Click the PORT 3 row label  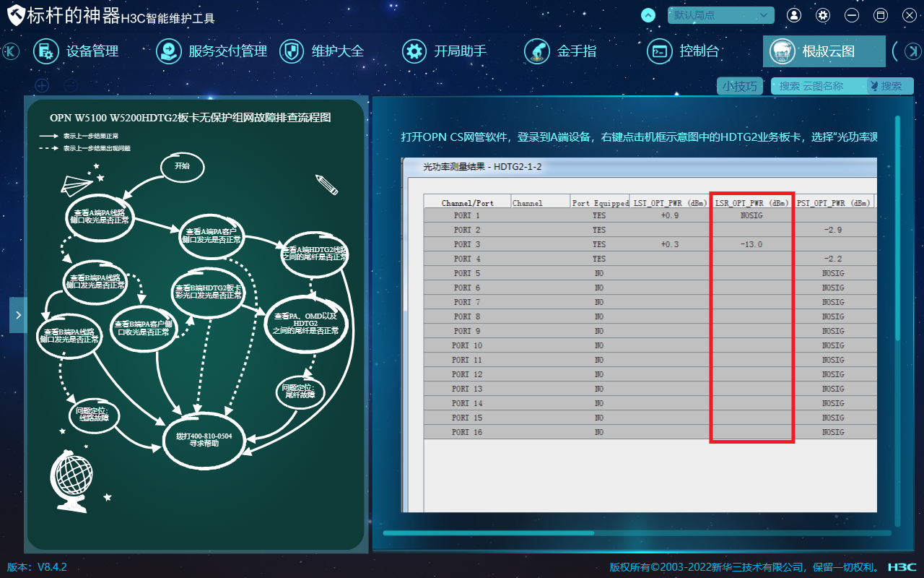click(x=467, y=244)
